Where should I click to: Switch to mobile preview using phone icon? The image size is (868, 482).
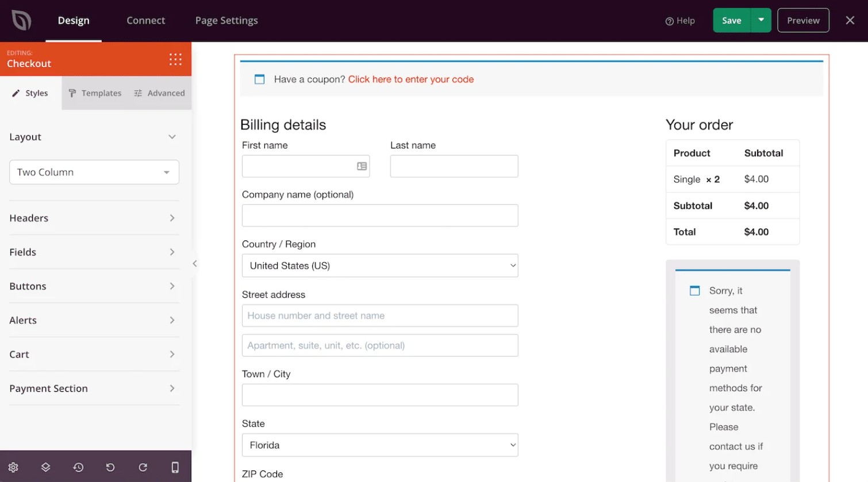(x=175, y=467)
